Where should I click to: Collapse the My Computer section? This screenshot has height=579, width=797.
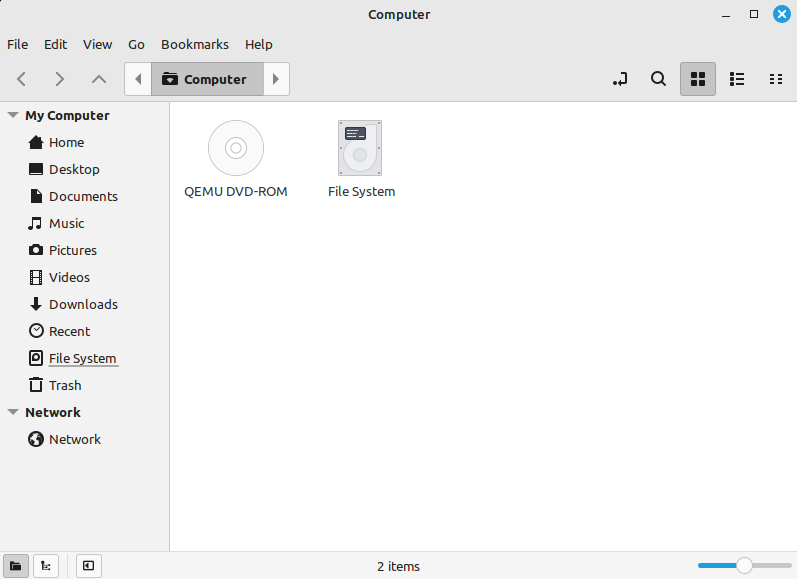point(13,115)
